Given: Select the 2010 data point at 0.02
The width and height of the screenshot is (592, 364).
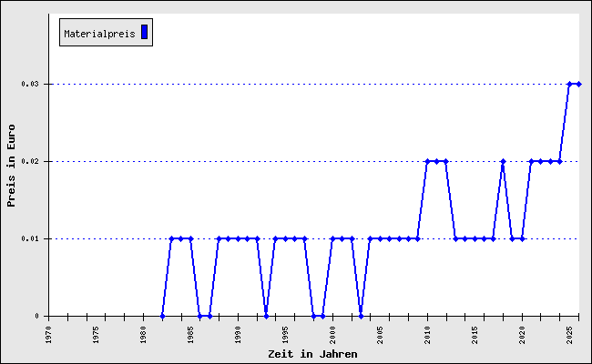Looking at the screenshot, I should click(x=427, y=161).
